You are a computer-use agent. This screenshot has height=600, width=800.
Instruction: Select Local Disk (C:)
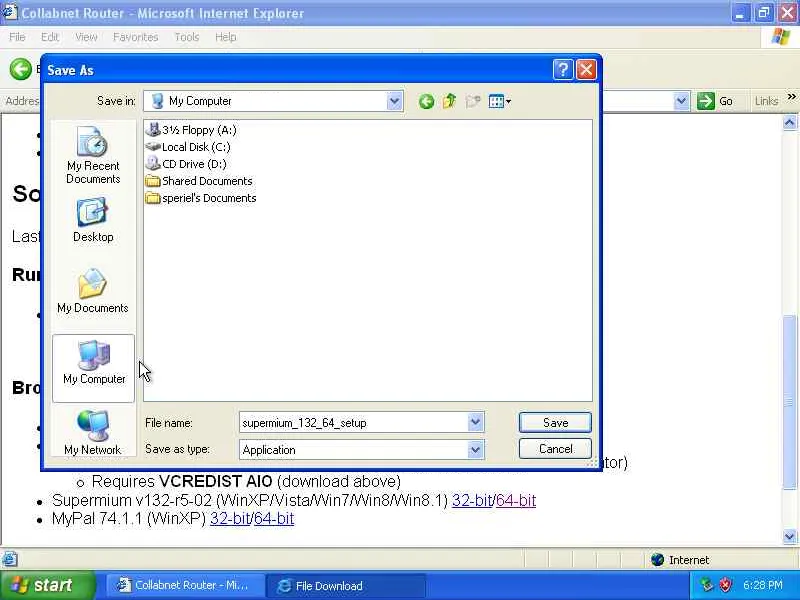click(188, 147)
